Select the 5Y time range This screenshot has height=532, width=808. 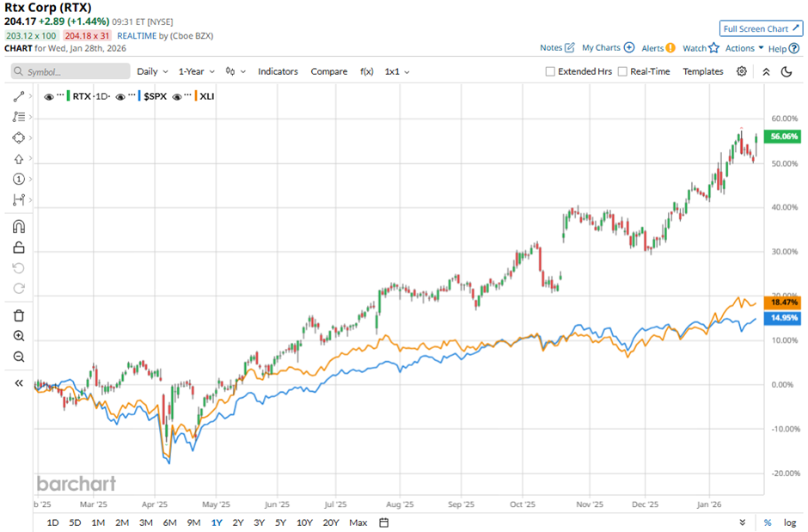click(280, 523)
